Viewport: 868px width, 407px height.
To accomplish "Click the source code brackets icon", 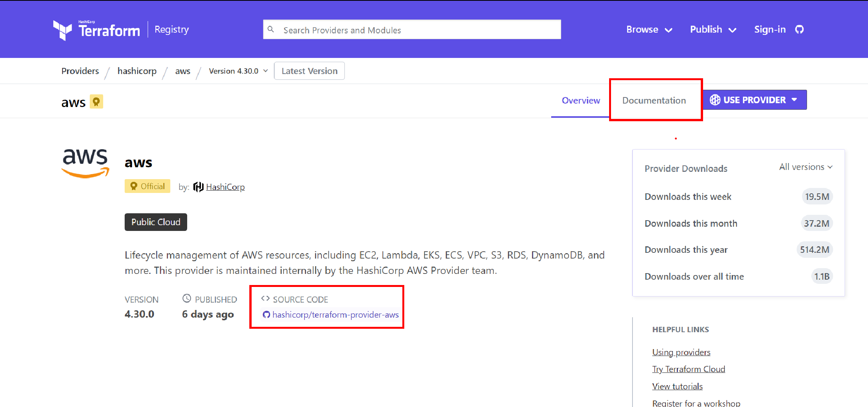I will (x=265, y=298).
